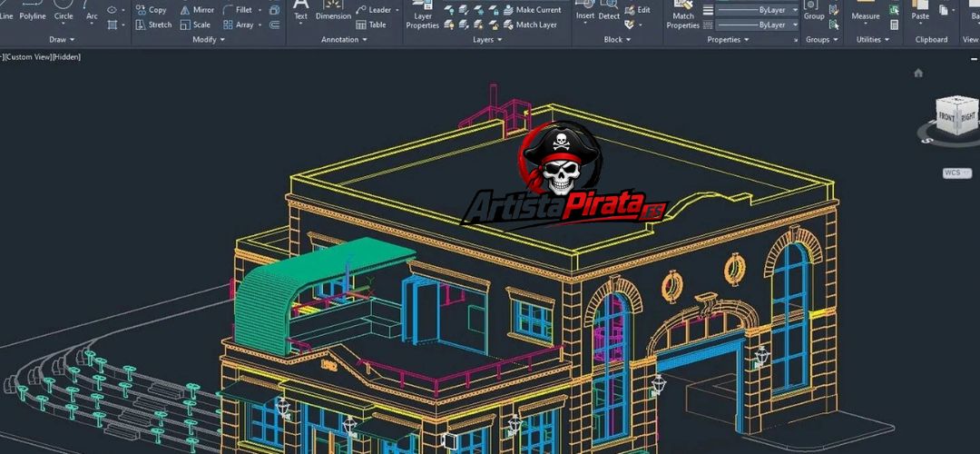This screenshot has height=454, width=980.
Task: Click the Detect block tool
Action: click(609, 11)
